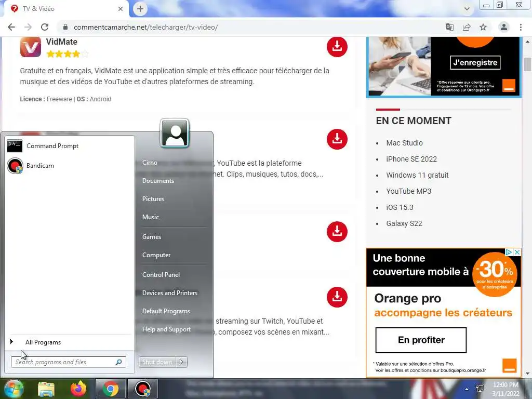532x399 pixels.
Task: Open Help and Support
Action: coord(166,329)
